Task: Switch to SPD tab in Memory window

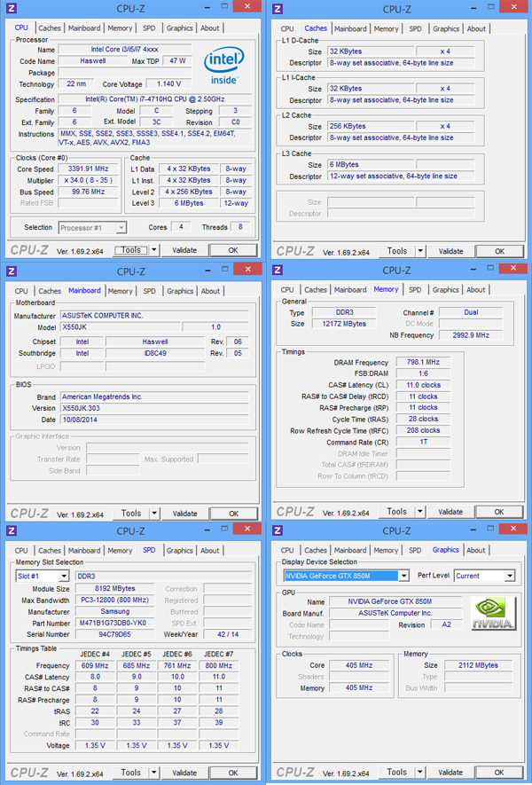Action: tap(415, 289)
